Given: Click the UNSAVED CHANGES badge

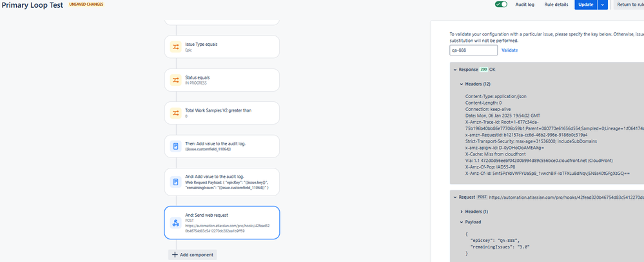Looking at the screenshot, I should [x=86, y=5].
